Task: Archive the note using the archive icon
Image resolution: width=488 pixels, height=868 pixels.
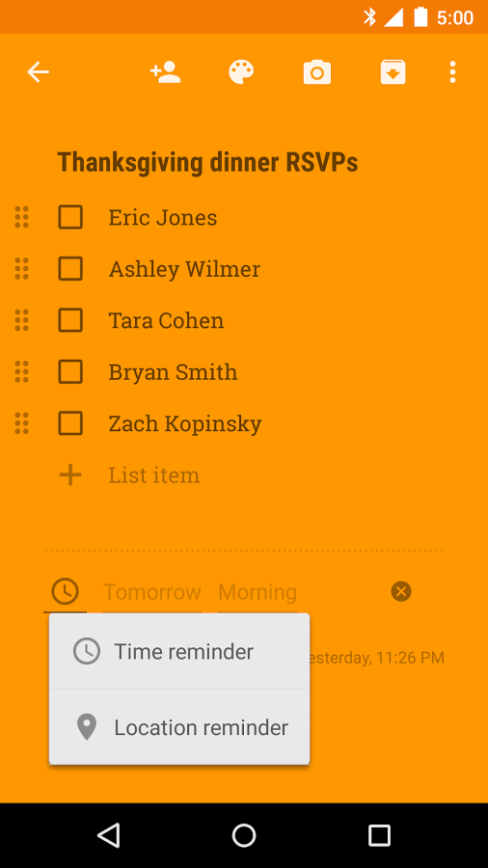Action: click(x=393, y=72)
